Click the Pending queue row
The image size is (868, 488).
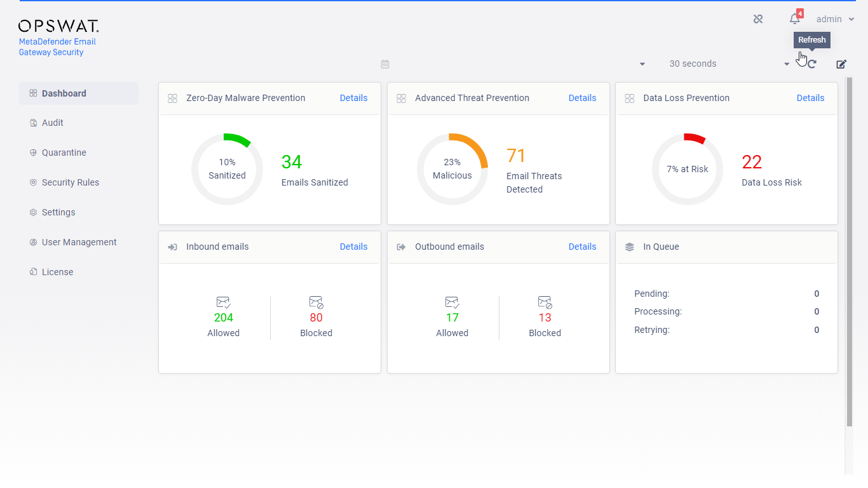pos(726,294)
